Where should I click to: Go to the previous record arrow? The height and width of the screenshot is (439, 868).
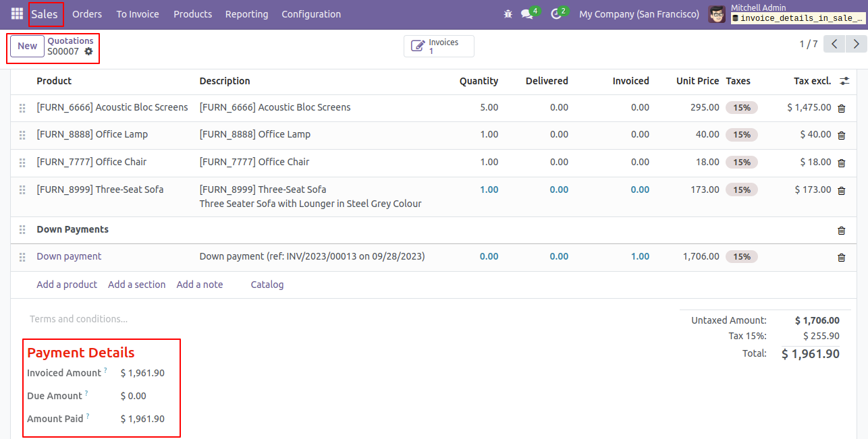coord(835,44)
